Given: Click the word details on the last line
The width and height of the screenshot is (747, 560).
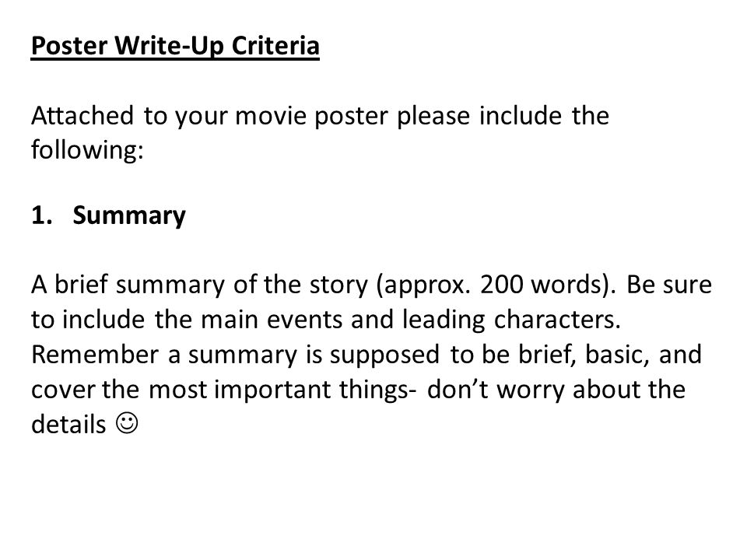Looking at the screenshot, I should (x=68, y=425).
